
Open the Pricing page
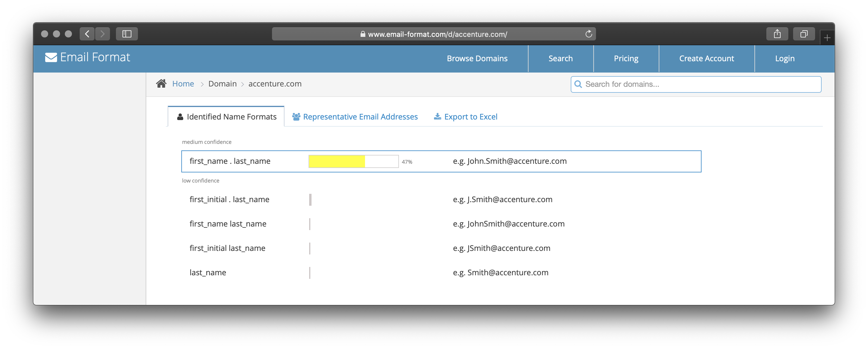click(626, 59)
